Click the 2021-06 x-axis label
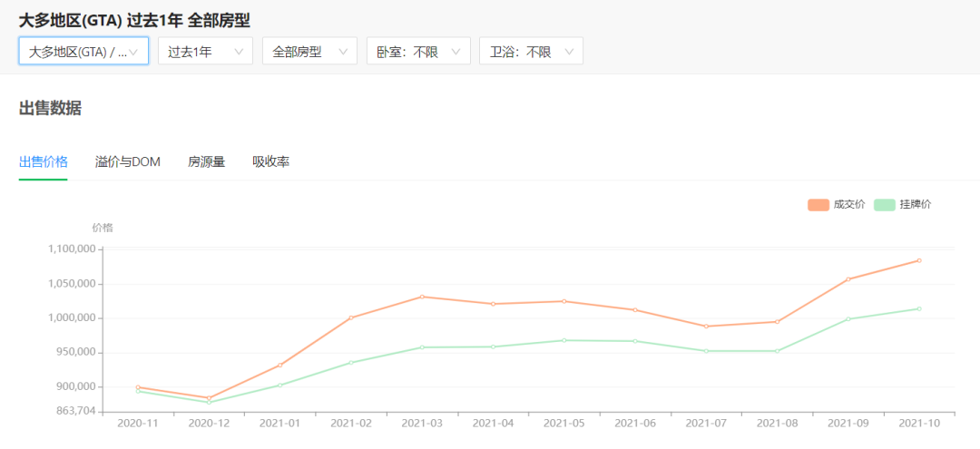Image resolution: width=980 pixels, height=449 pixels. [635, 423]
